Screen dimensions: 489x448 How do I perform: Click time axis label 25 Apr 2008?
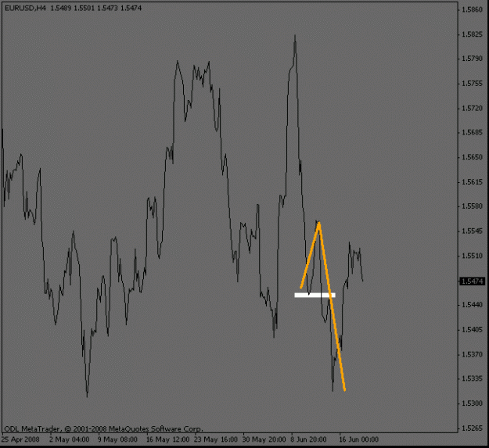click(x=20, y=440)
